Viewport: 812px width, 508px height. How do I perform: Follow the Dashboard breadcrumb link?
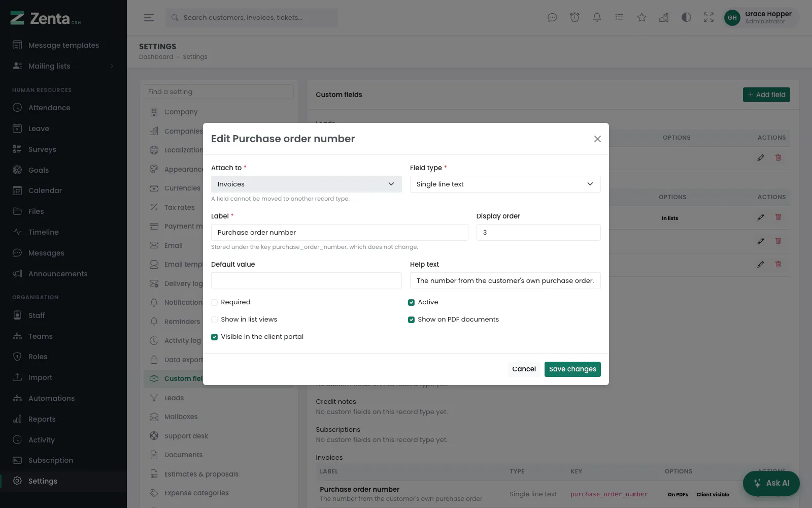[156, 57]
